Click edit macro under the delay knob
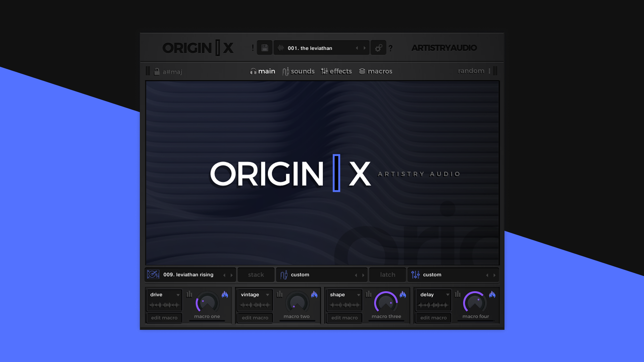The width and height of the screenshot is (644, 362). click(433, 318)
